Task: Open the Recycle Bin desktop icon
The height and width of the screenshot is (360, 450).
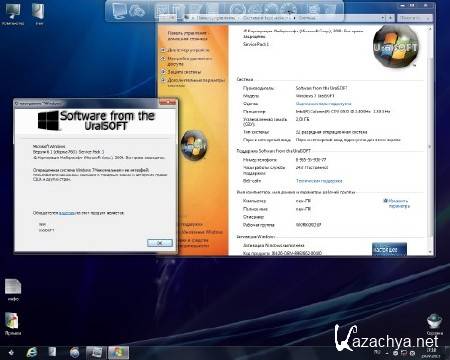Action: coord(435,324)
